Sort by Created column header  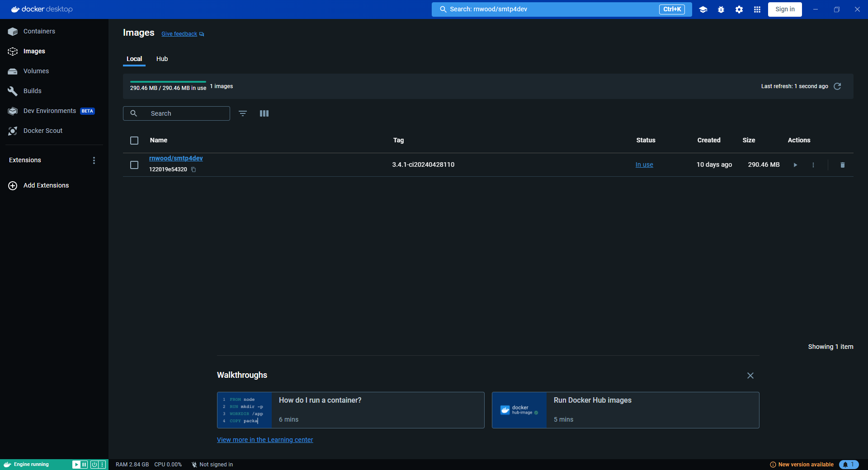(x=709, y=141)
